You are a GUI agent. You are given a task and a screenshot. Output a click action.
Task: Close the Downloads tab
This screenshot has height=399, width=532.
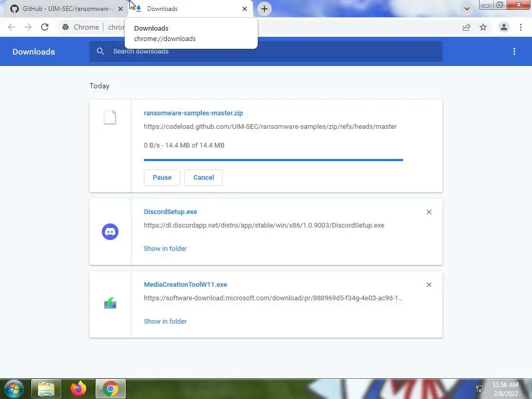[245, 9]
